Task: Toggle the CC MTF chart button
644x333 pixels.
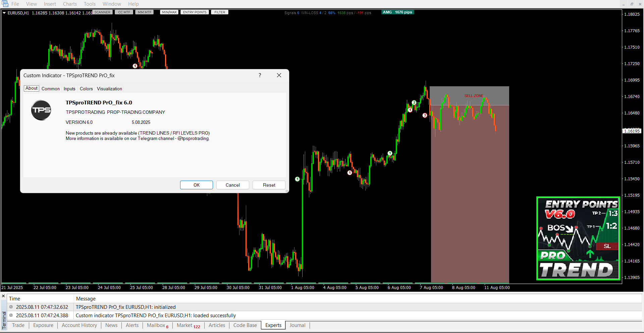Action: pyautogui.click(x=124, y=12)
